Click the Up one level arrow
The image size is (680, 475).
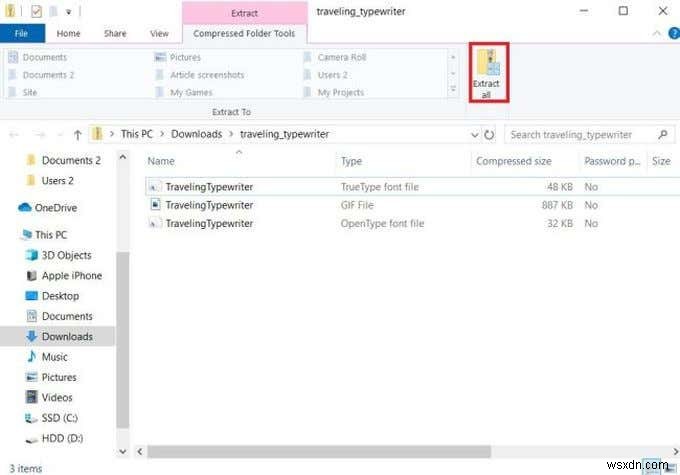78,135
